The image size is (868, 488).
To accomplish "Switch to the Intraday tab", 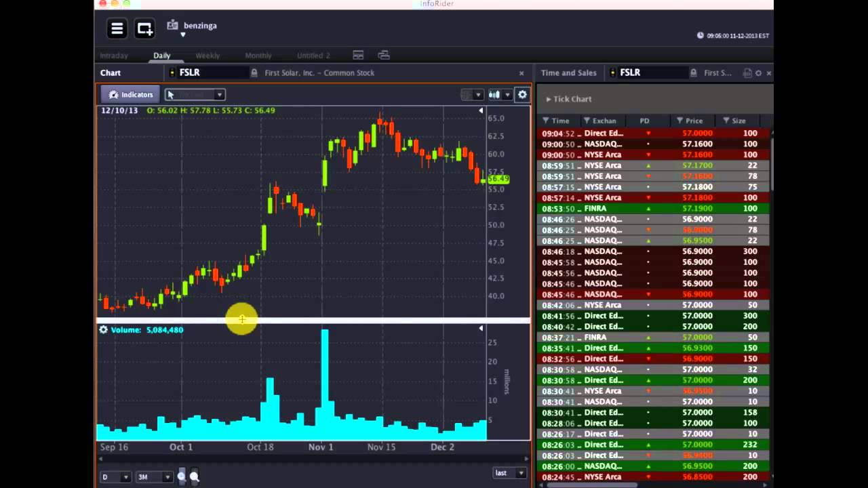I will pyautogui.click(x=114, y=56).
